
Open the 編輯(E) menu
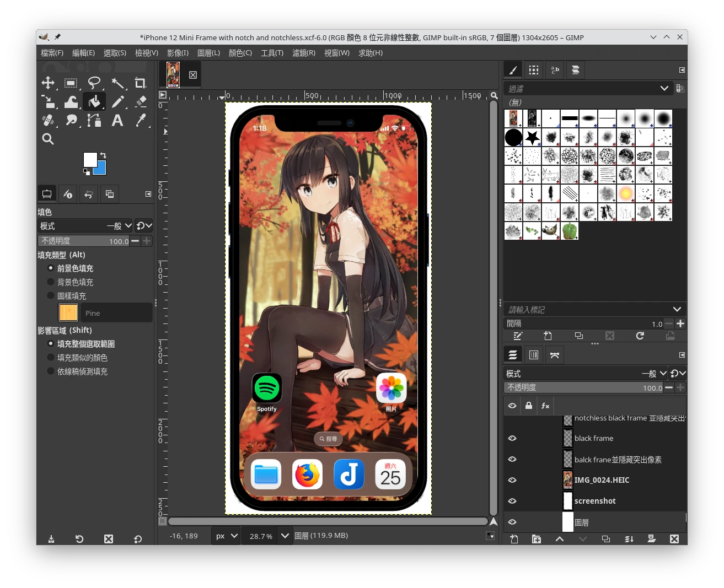pos(83,53)
